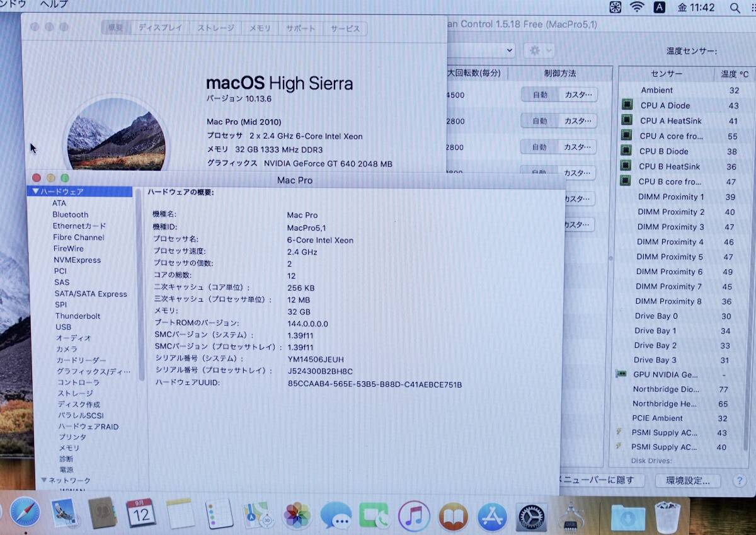
Task: Open Maps from the Dock
Action: [x=258, y=515]
